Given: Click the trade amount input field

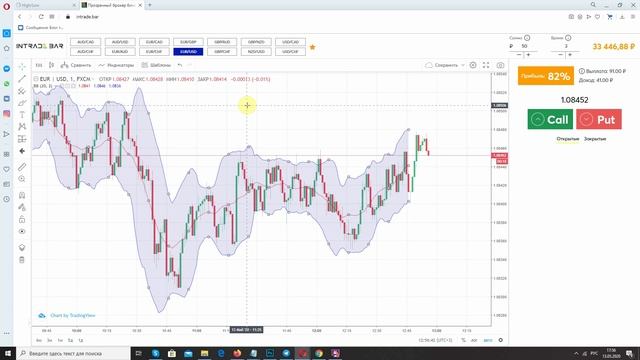Looking at the screenshot, I should (x=525, y=47).
